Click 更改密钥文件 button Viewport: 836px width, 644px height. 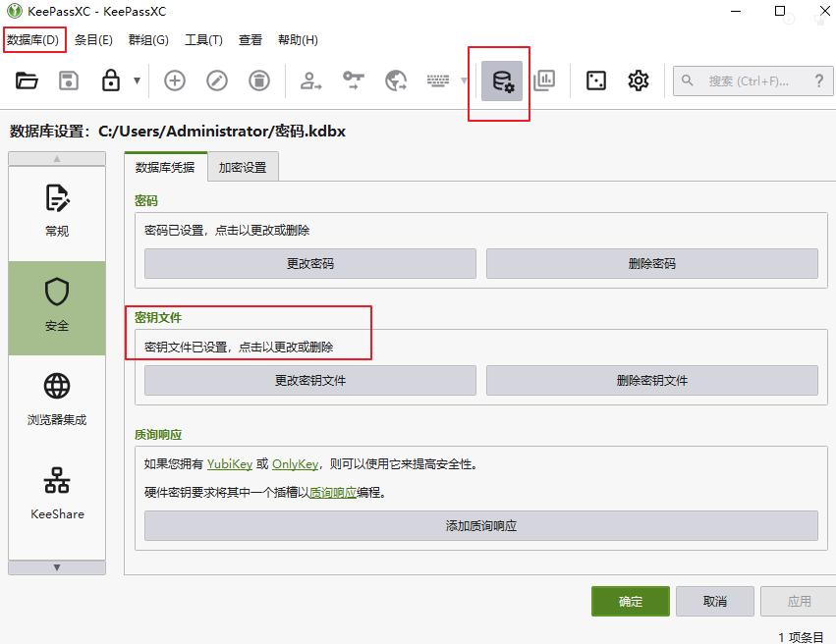pos(310,380)
